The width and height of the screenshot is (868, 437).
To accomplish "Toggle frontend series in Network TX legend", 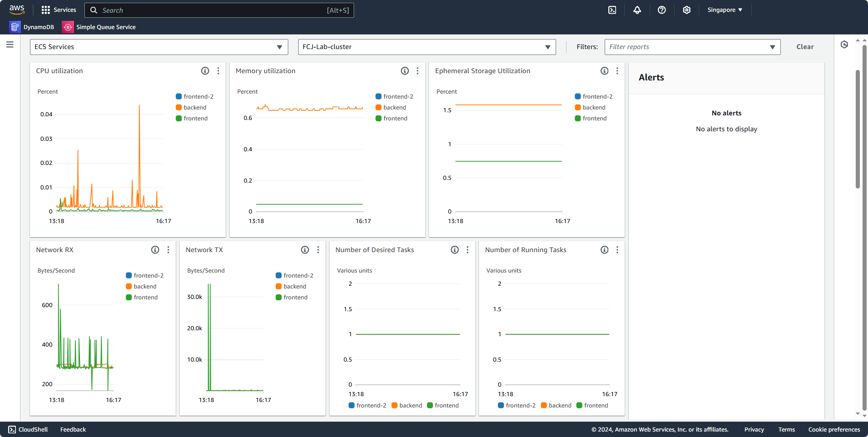I will [291, 298].
